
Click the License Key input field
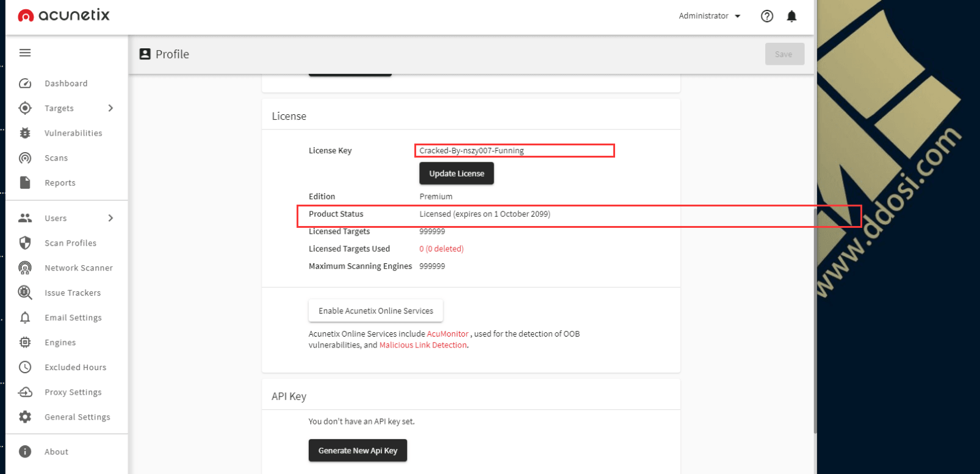click(x=514, y=151)
